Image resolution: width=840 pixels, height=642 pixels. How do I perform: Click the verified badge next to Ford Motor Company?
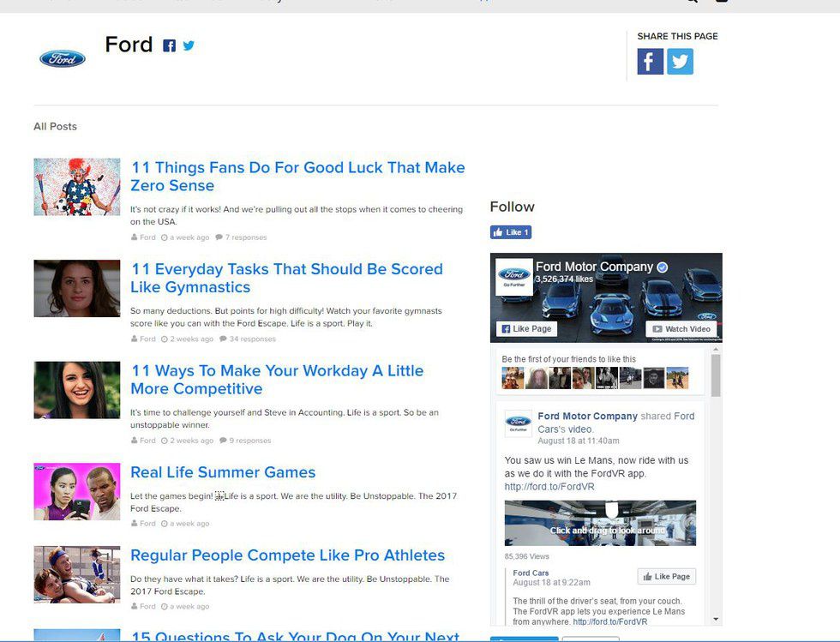coord(663,267)
